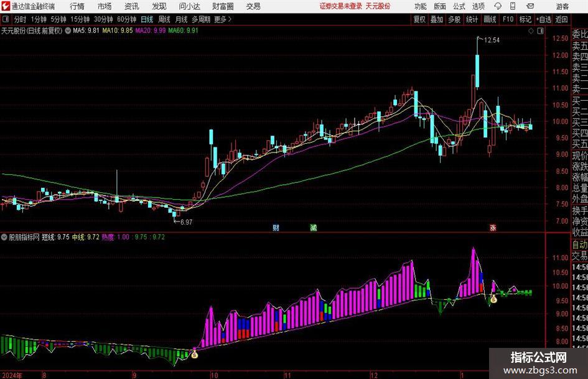
Task: Open the 公式 menu
Action: coord(459,6)
